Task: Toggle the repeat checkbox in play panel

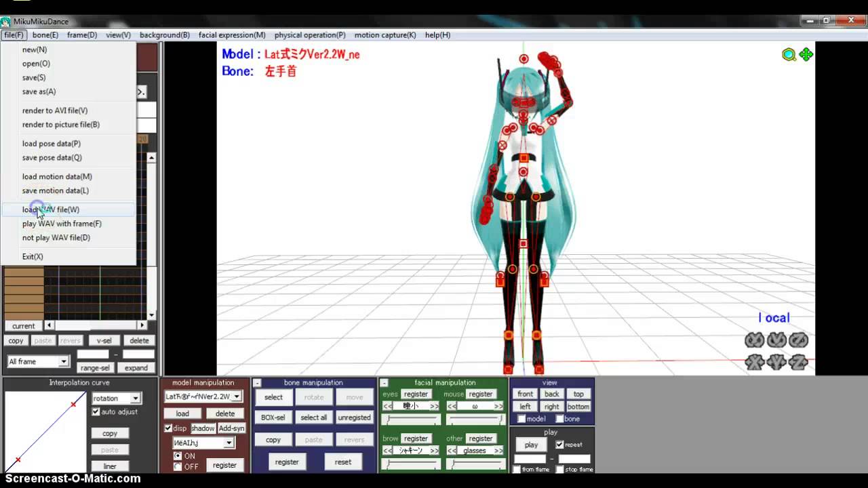Action: point(559,445)
